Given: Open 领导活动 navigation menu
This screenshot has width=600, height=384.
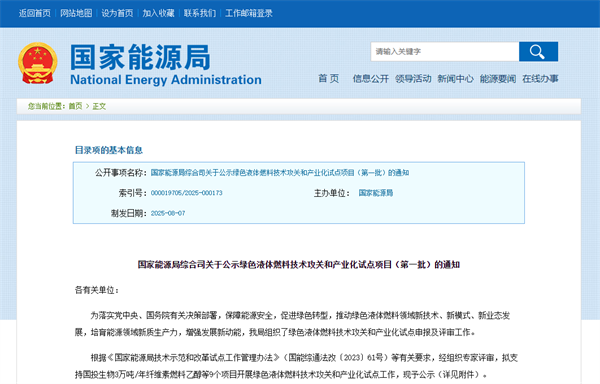Looking at the screenshot, I should 413,79.
